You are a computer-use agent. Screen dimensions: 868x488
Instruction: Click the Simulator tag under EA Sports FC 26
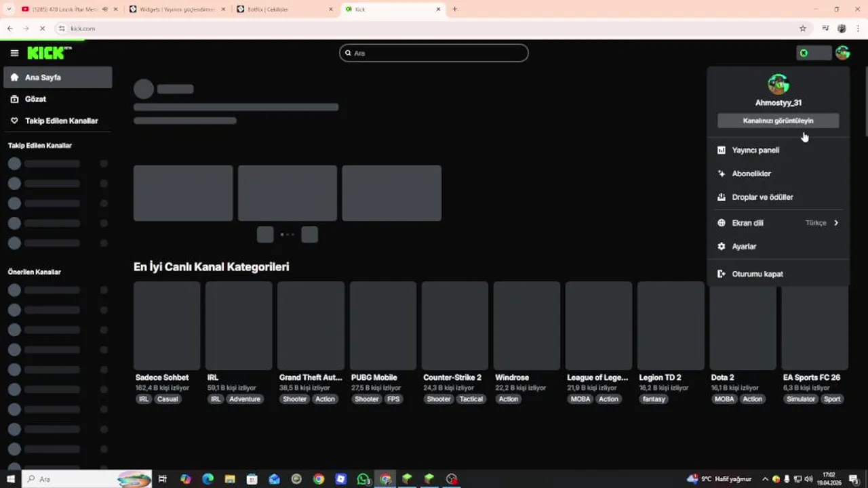[x=801, y=399]
